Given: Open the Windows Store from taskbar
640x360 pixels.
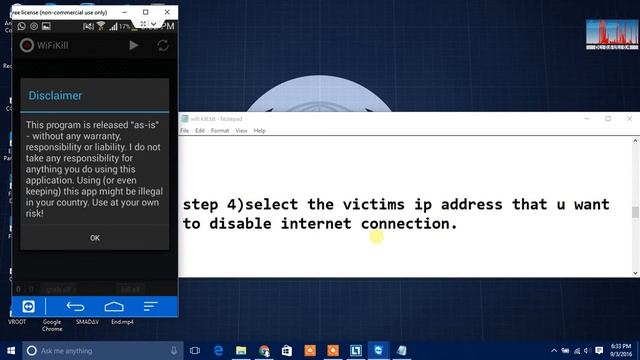Looking at the screenshot, I should pyautogui.click(x=287, y=351).
